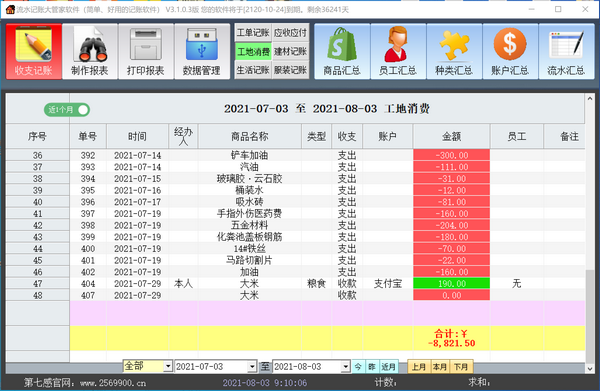
Task: Switch to 工单记账 tab
Action: coord(253,33)
